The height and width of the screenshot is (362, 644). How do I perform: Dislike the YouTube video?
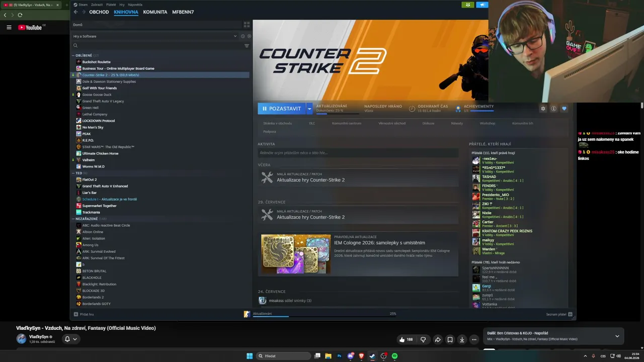[423, 339]
